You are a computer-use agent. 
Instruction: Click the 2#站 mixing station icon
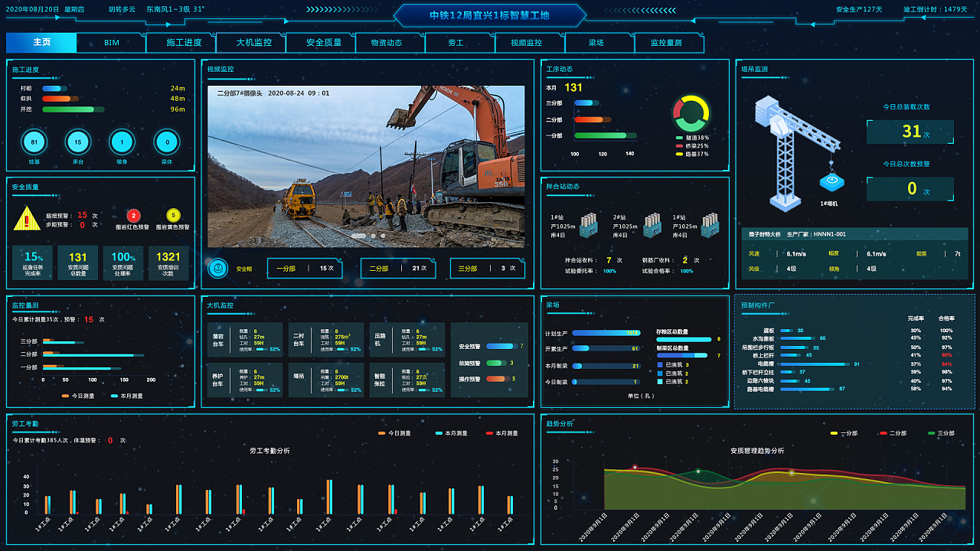coord(652,225)
